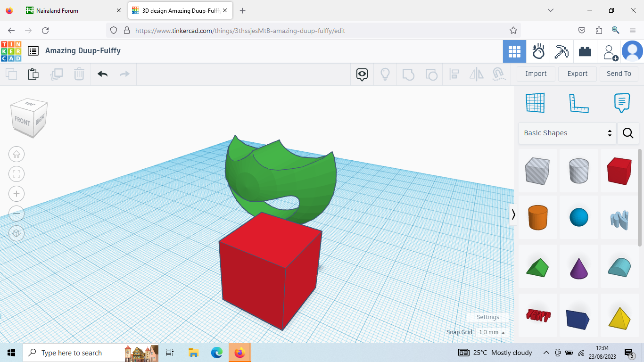Click the Export button

577,74
